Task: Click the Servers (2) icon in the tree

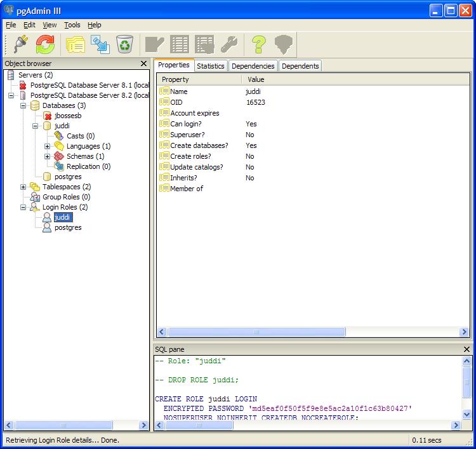Action: [x=11, y=75]
